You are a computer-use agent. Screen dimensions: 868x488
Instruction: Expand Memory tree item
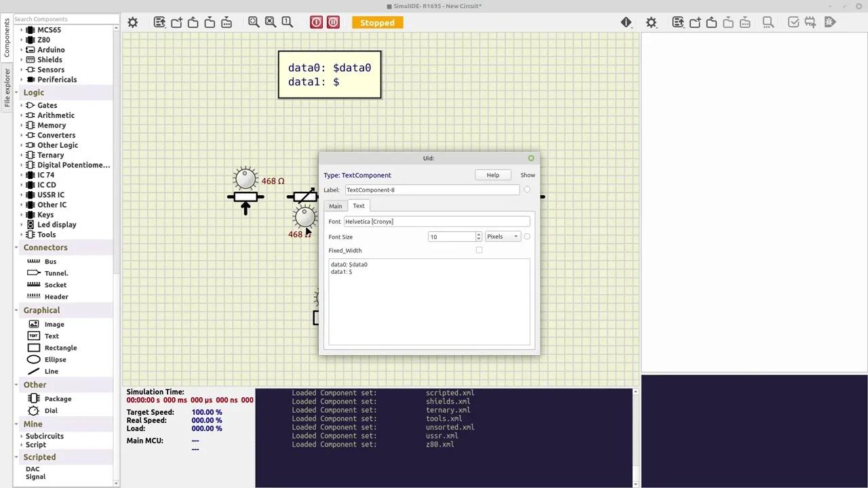pyautogui.click(x=22, y=125)
